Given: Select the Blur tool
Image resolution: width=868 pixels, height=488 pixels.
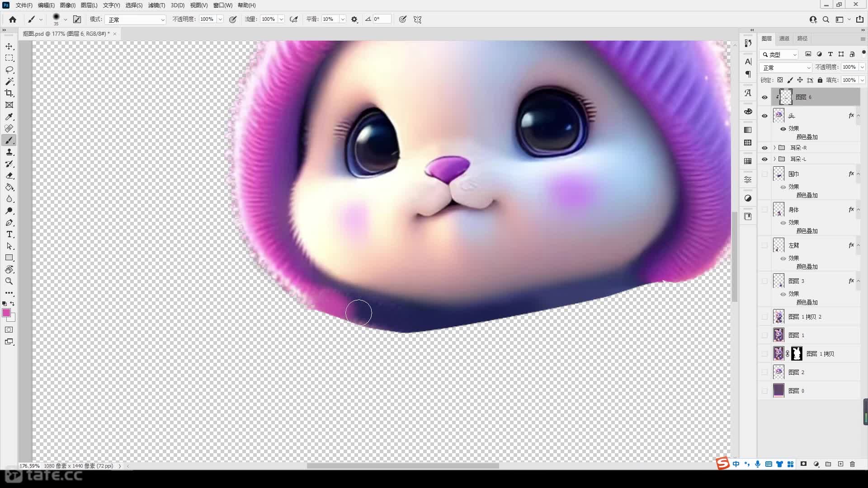Looking at the screenshot, I should (x=9, y=199).
